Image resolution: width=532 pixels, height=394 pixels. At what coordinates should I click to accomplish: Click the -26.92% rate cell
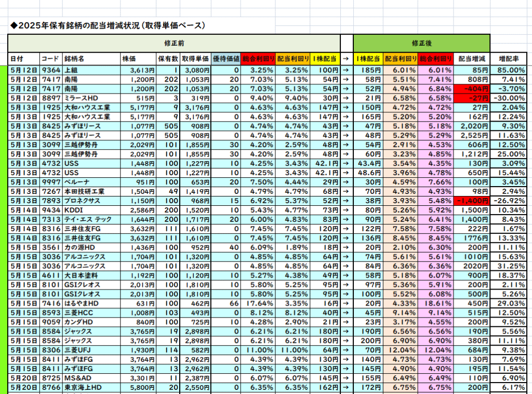(509, 201)
